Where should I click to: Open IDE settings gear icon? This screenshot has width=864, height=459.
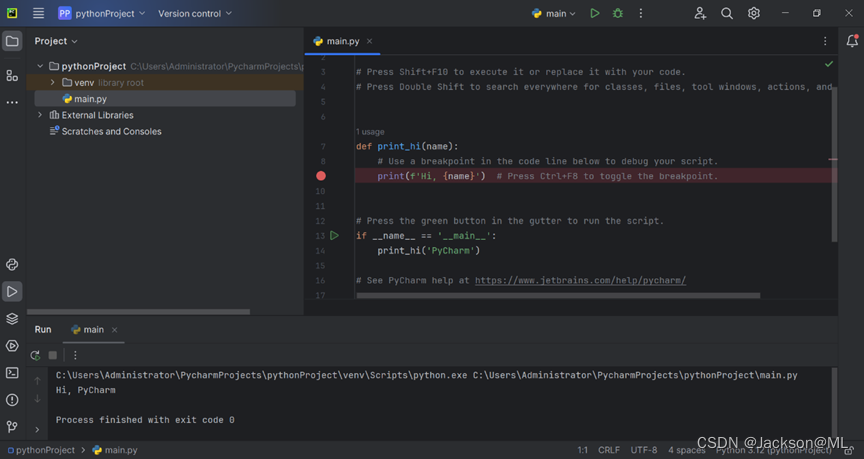pyautogui.click(x=754, y=14)
